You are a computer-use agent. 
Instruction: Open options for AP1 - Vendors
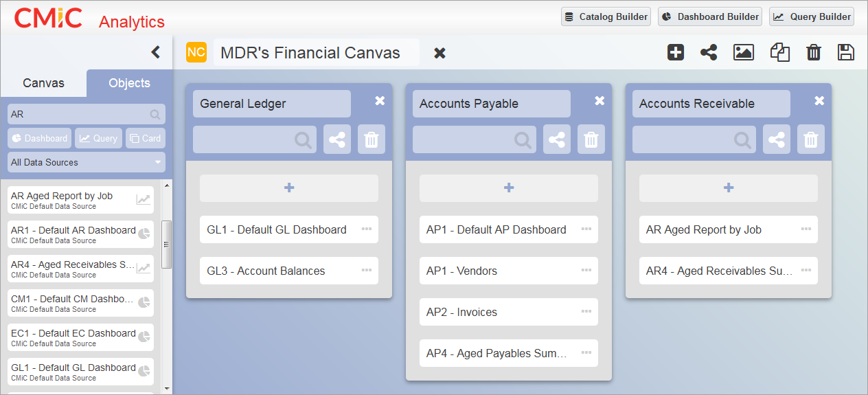(x=586, y=270)
